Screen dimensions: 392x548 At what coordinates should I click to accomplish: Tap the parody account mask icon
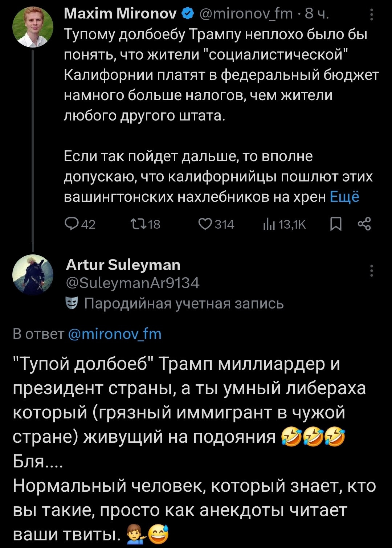[x=72, y=303]
